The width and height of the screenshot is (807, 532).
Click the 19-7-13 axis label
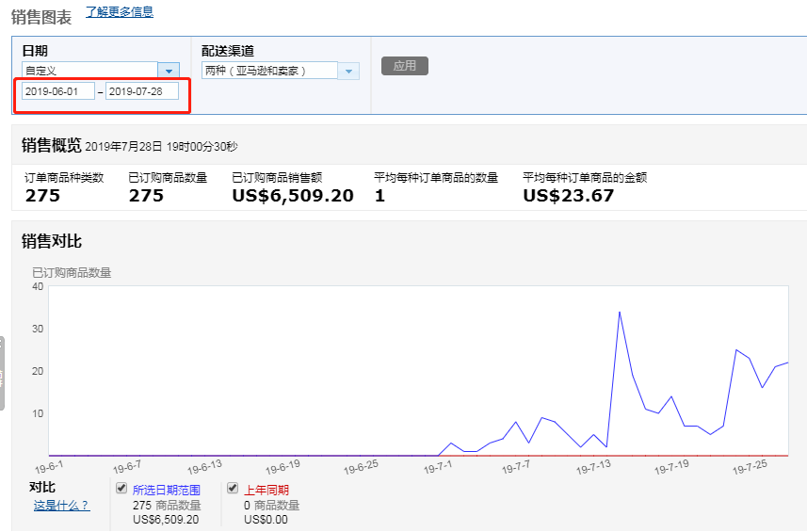pyautogui.click(x=593, y=467)
